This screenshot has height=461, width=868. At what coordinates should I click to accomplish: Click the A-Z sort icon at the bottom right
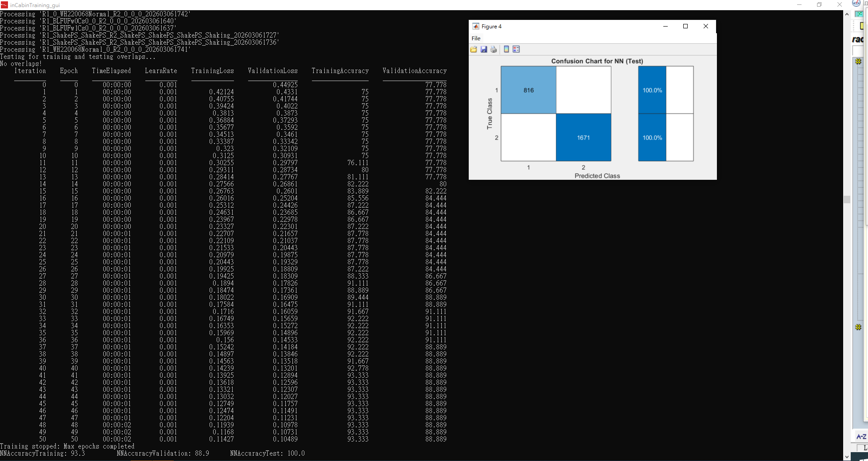point(861,437)
